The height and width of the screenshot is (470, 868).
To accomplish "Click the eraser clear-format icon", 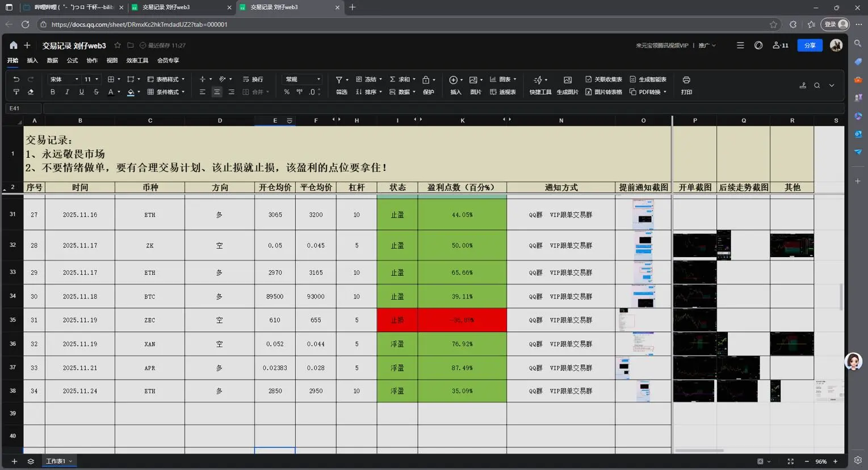I will tap(31, 92).
